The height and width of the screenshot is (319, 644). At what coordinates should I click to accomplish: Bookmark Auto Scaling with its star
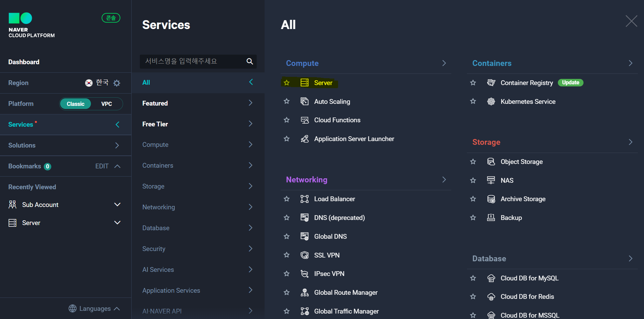coord(286,101)
